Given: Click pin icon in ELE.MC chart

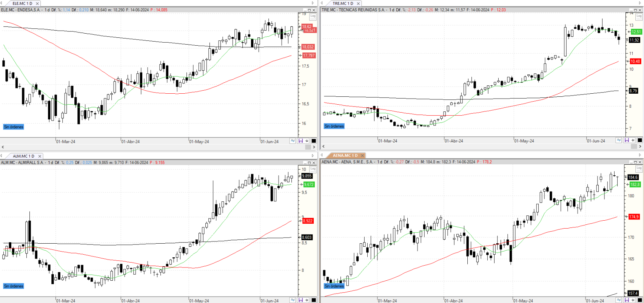Looking at the screenshot, I should (307, 141).
